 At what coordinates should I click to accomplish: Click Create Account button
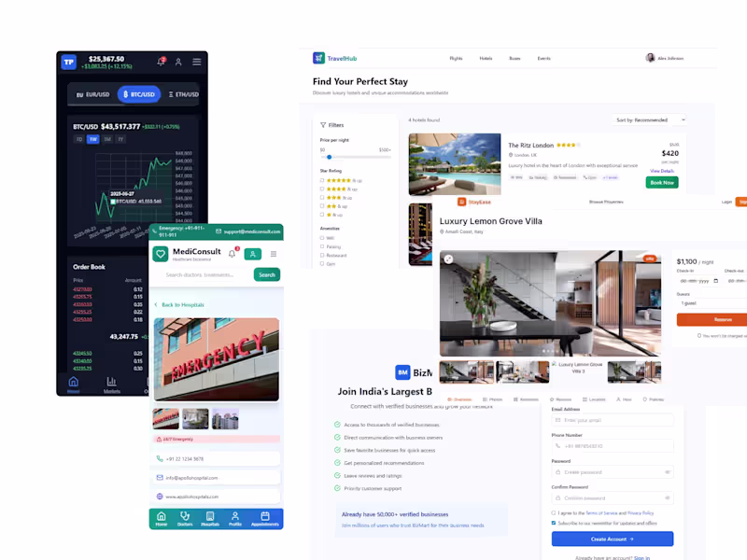tap(613, 539)
